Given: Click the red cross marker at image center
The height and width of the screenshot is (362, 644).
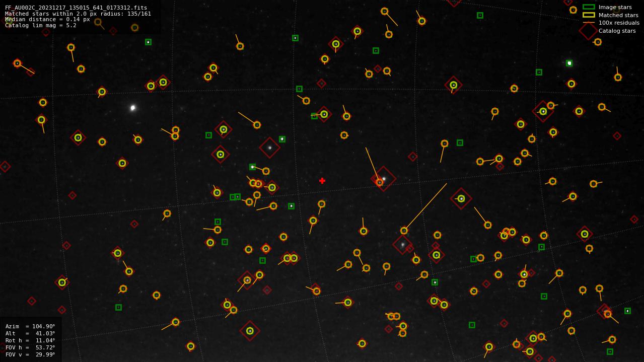Looking at the screenshot, I should [322, 181].
